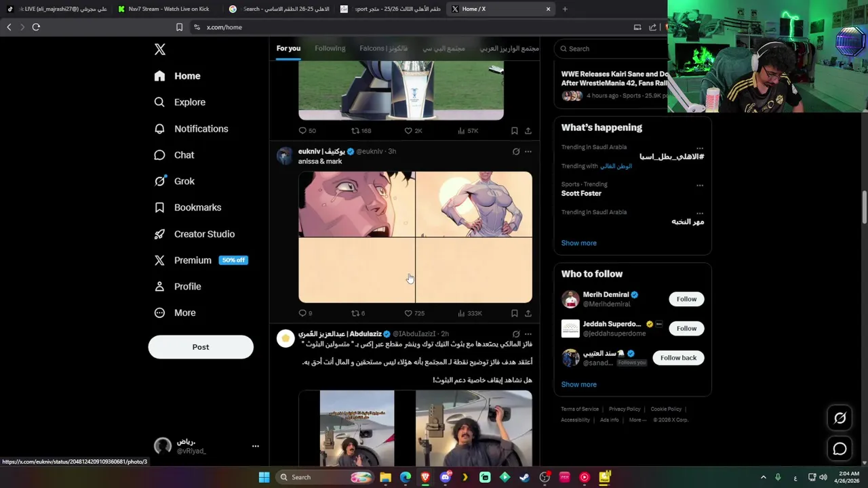Viewport: 868px width, 488px height.
Task: Open File Explorer from taskbar
Action: pyautogui.click(x=385, y=477)
